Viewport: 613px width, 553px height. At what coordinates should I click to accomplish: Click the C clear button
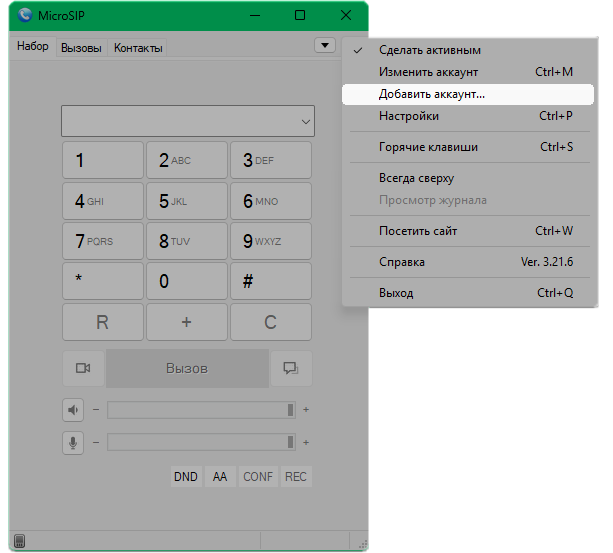click(271, 322)
